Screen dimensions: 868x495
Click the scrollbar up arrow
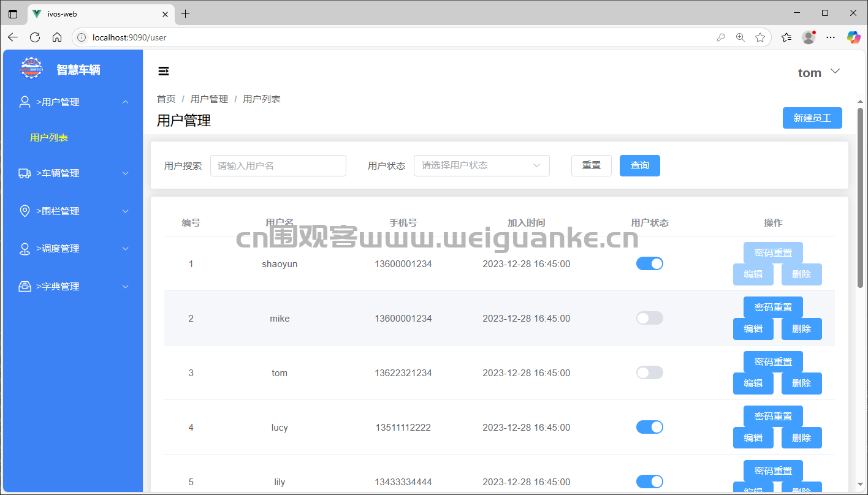click(861, 102)
